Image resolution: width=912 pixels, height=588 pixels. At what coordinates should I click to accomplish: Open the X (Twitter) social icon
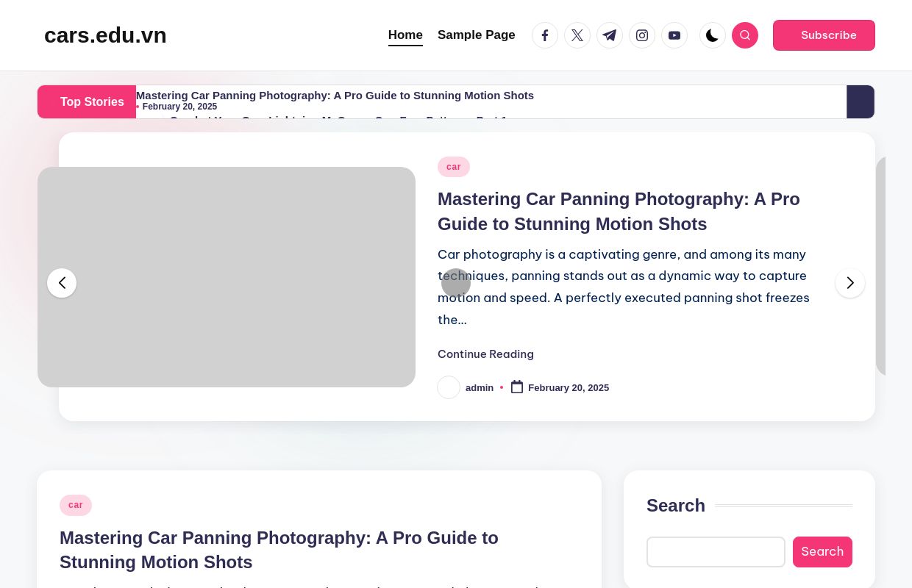click(577, 35)
